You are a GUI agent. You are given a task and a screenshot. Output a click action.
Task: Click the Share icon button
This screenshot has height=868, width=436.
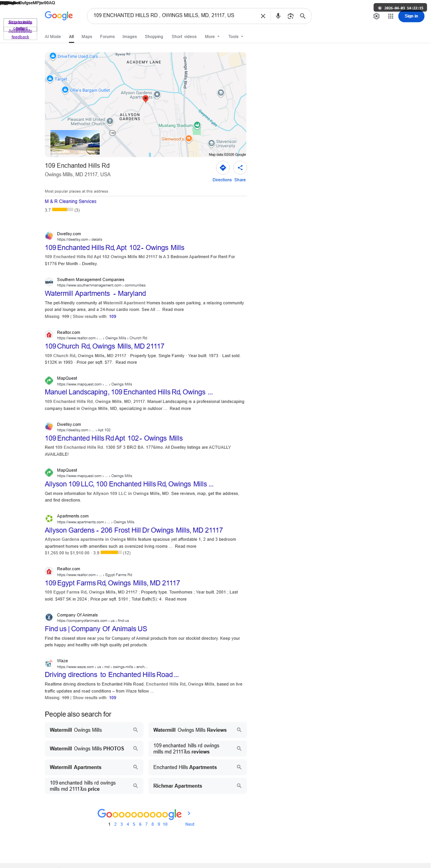click(x=240, y=168)
